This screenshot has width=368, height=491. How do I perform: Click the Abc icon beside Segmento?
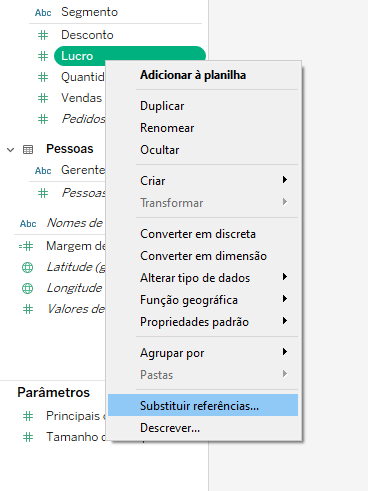click(43, 13)
